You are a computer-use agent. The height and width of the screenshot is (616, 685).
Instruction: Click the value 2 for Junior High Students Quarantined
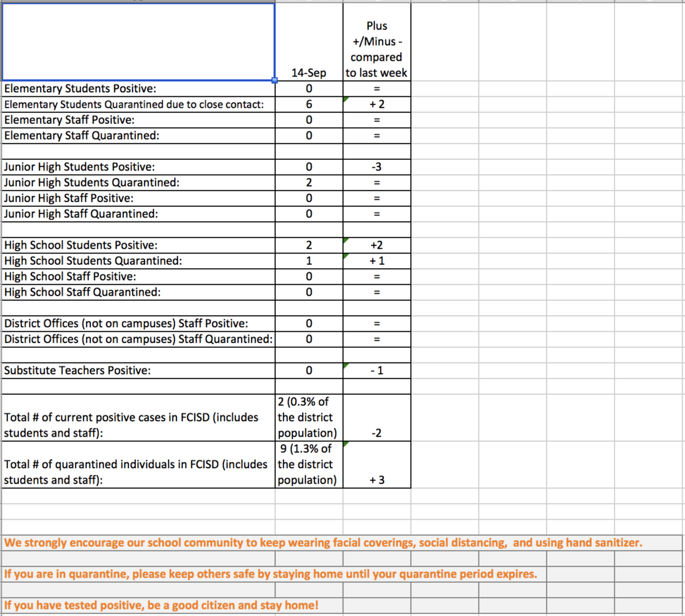click(x=309, y=183)
